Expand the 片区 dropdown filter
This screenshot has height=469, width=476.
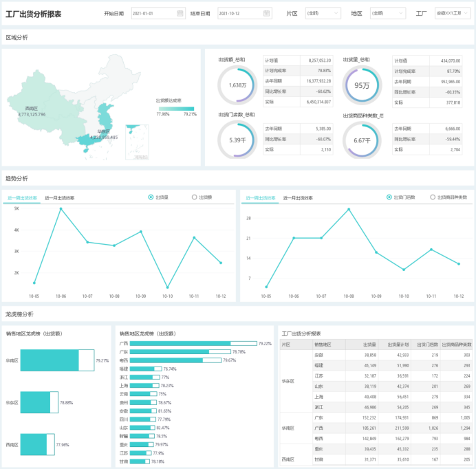pyautogui.click(x=323, y=13)
